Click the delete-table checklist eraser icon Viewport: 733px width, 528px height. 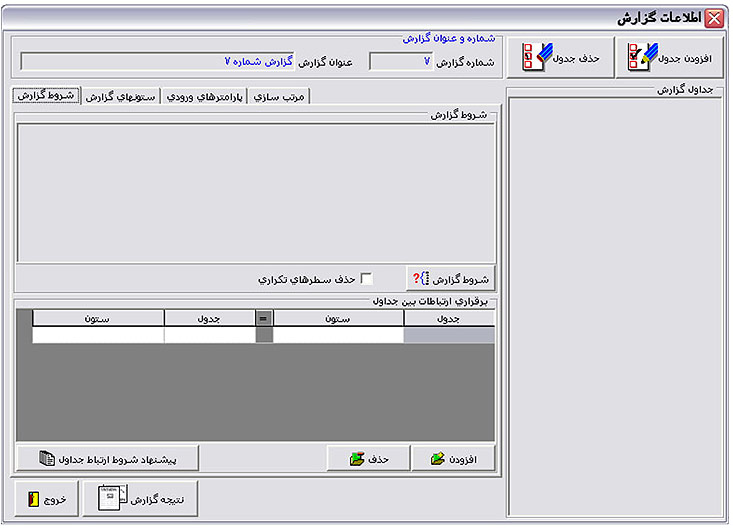coord(537,57)
